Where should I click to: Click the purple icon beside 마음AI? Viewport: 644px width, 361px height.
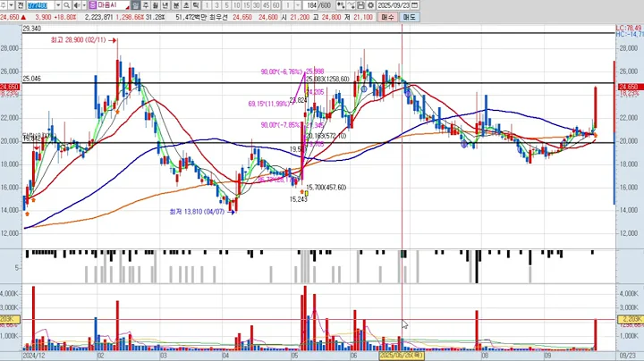[x=92, y=5]
